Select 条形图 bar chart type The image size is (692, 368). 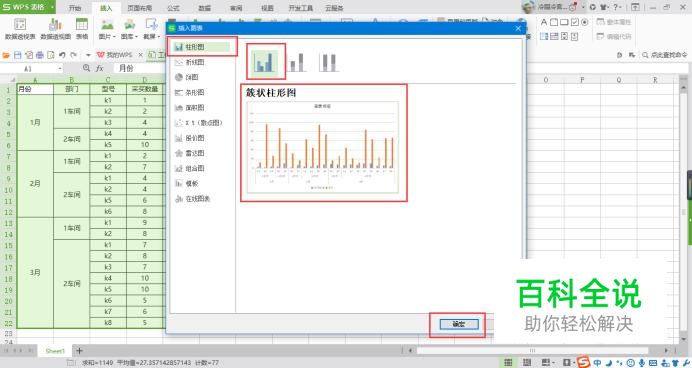pyautogui.click(x=190, y=93)
